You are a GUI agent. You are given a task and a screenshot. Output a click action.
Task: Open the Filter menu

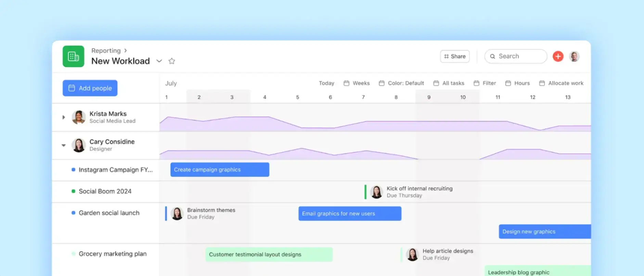485,83
